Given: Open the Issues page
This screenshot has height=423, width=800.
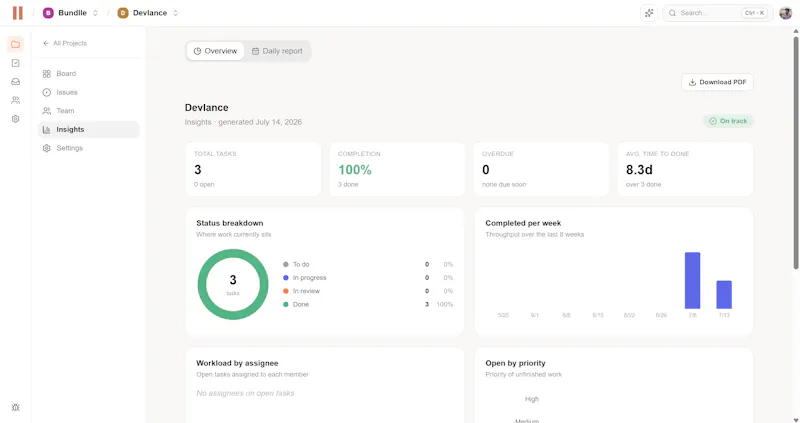Looking at the screenshot, I should 88,92.
